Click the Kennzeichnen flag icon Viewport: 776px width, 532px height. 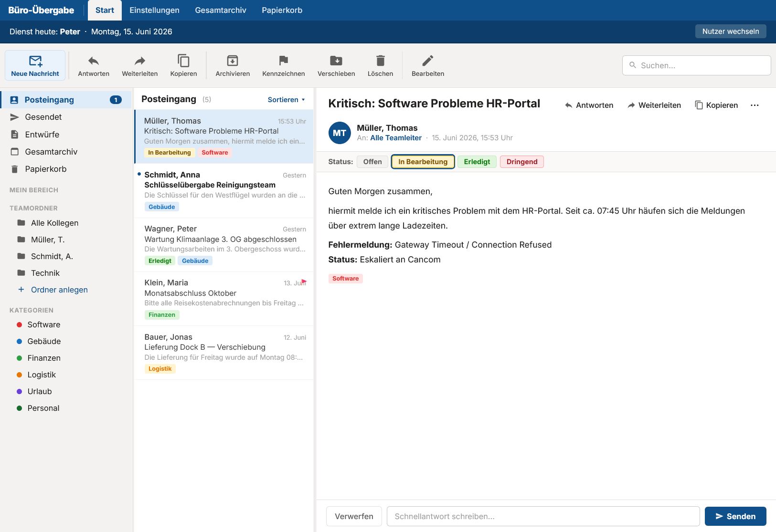click(284, 61)
